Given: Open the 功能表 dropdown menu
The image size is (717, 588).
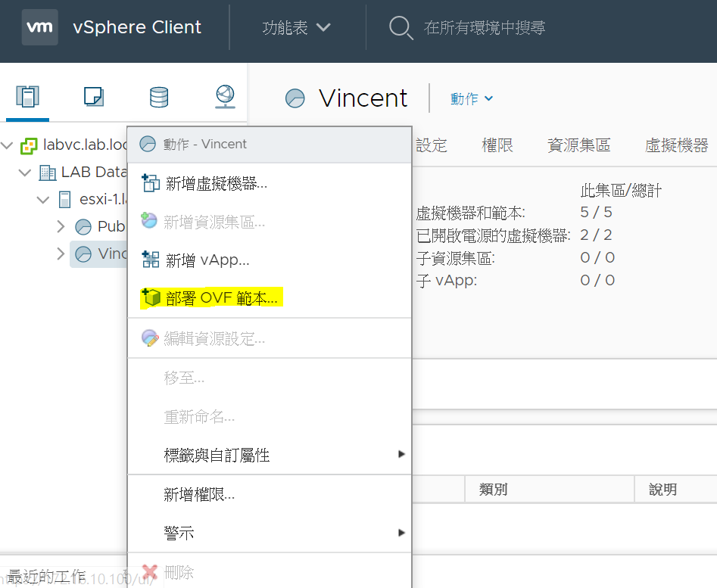Looking at the screenshot, I should tap(296, 27).
